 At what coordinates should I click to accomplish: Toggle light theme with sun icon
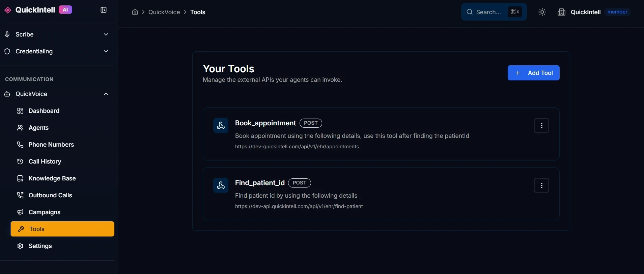pyautogui.click(x=542, y=12)
